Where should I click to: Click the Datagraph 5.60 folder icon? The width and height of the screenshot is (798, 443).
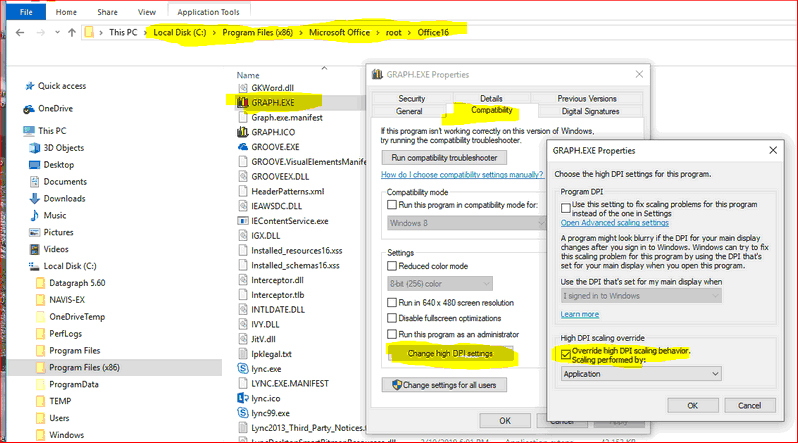pyautogui.click(x=40, y=283)
